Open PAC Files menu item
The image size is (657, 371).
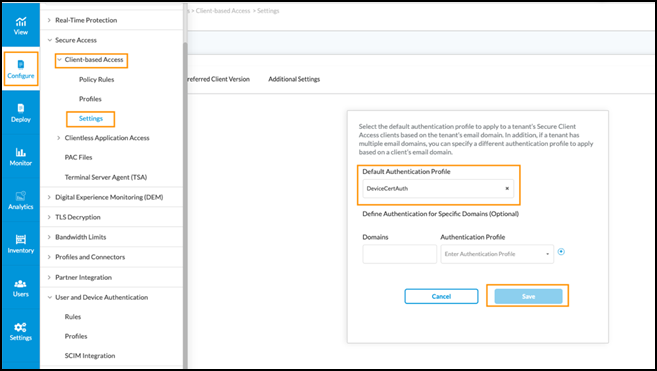point(78,157)
